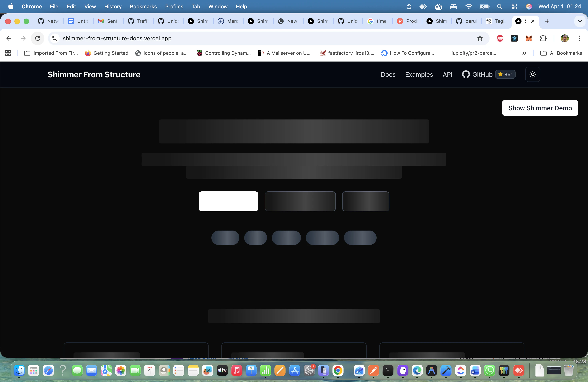The height and width of the screenshot is (382, 588).
Task: Open the GitHub repository link
Action: point(477,74)
